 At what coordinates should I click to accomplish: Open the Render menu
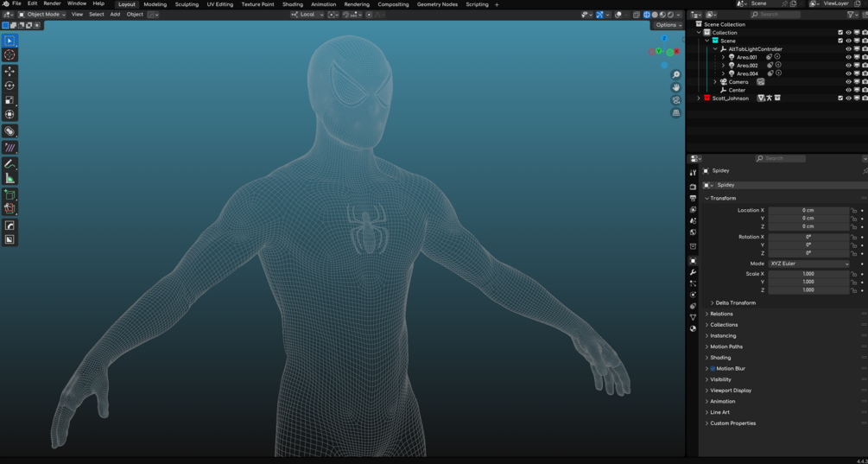tap(52, 3)
